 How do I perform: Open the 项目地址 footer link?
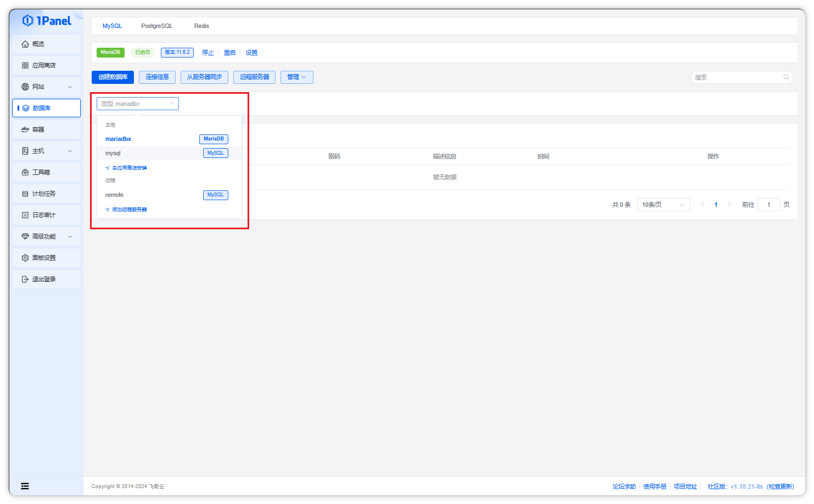point(686,486)
